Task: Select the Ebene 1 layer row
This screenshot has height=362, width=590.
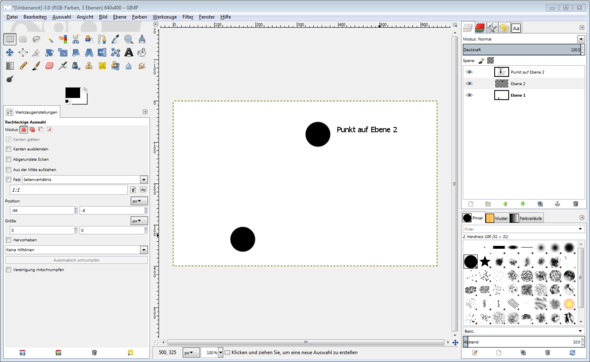Action: click(523, 95)
